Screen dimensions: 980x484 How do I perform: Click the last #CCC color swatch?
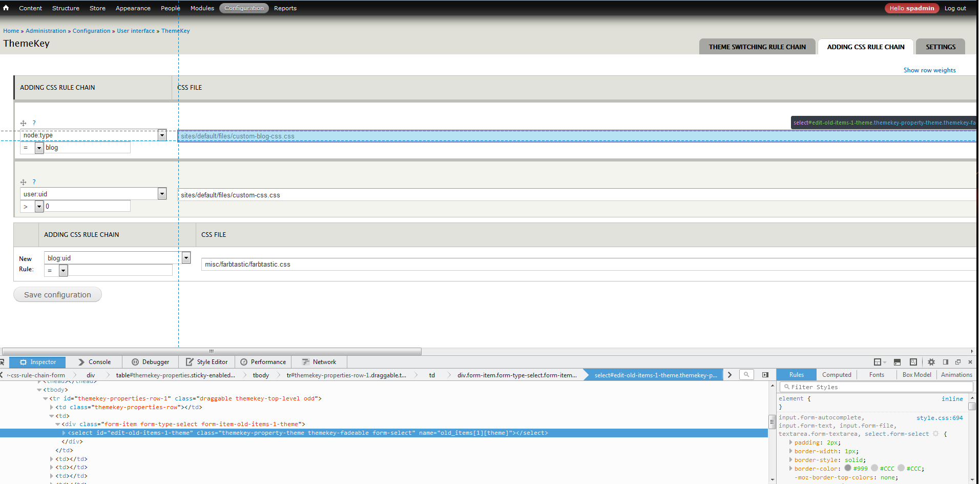pyautogui.click(x=901, y=468)
